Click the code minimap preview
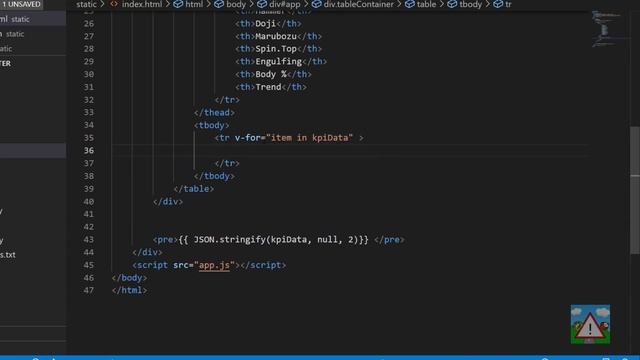 coord(607,29)
